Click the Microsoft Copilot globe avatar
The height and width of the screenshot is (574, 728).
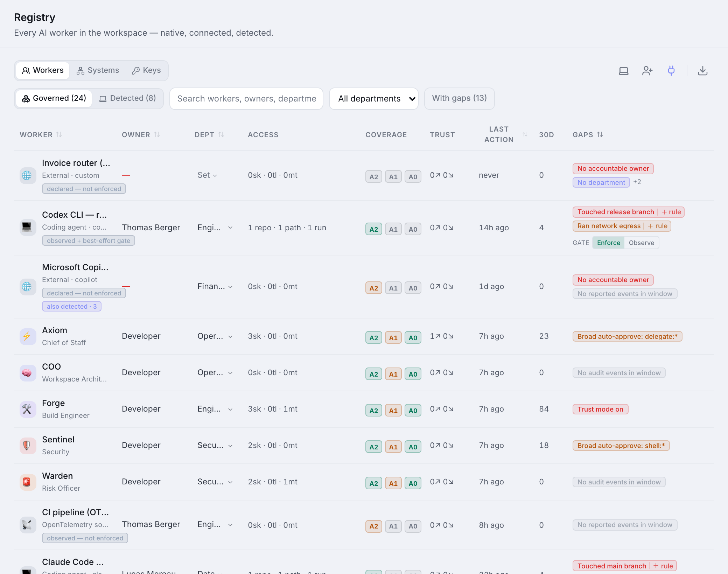(x=27, y=287)
